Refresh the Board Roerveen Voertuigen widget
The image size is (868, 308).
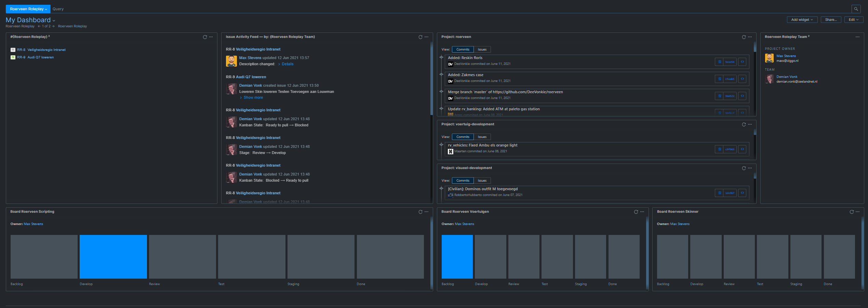tap(636, 212)
